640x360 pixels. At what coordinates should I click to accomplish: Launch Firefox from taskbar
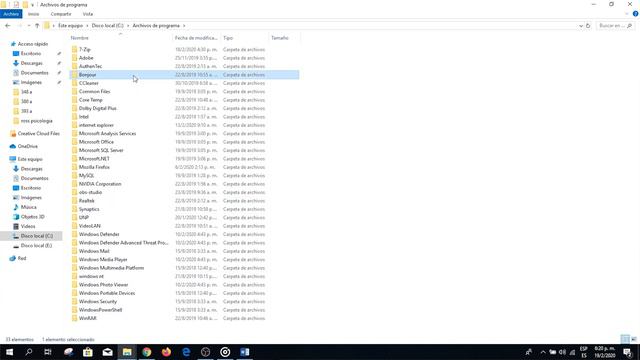[166, 352]
